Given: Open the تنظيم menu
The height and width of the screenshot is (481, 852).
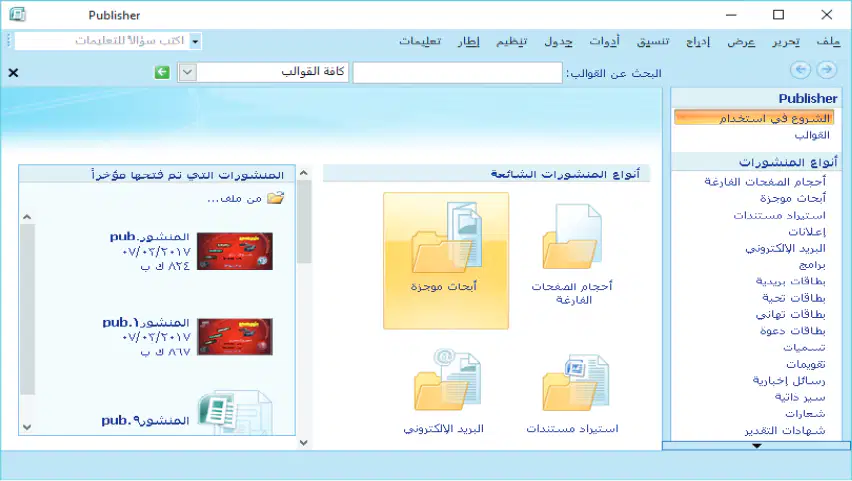Looking at the screenshot, I should click(x=512, y=41).
